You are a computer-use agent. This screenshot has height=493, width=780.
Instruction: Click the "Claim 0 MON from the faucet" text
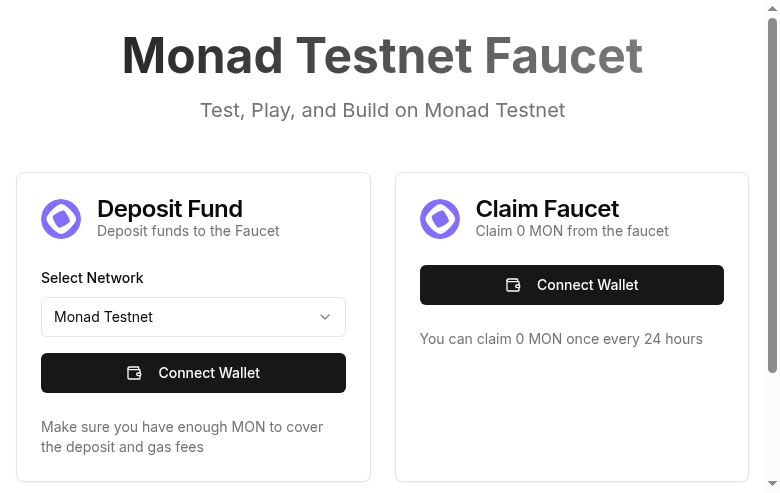(x=572, y=231)
